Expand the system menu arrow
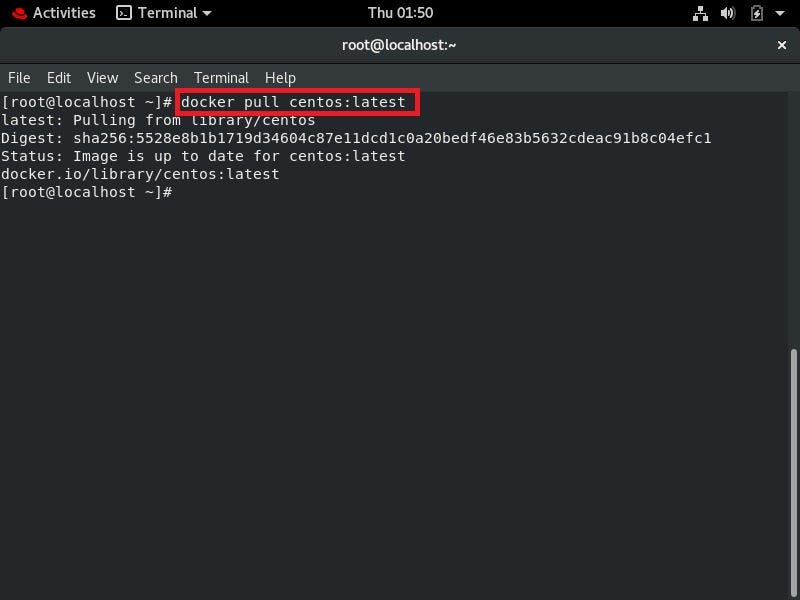This screenshot has height=600, width=800. [780, 13]
